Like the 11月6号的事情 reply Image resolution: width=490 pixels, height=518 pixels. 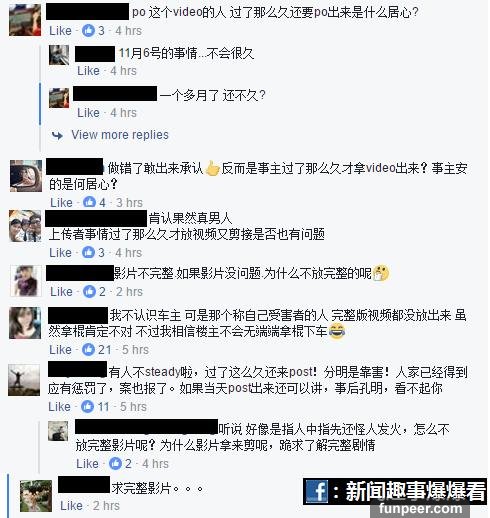pos(88,71)
